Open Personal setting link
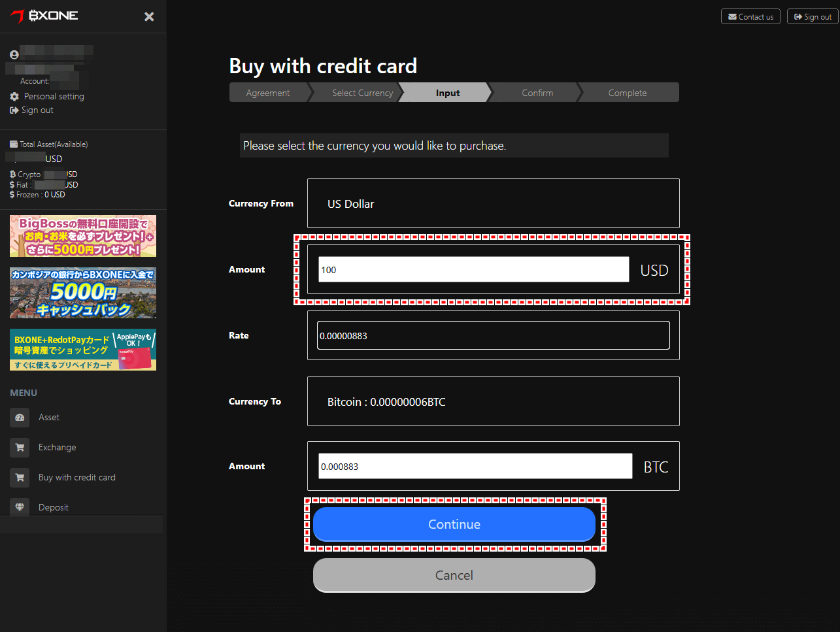The image size is (840, 632). (x=54, y=96)
